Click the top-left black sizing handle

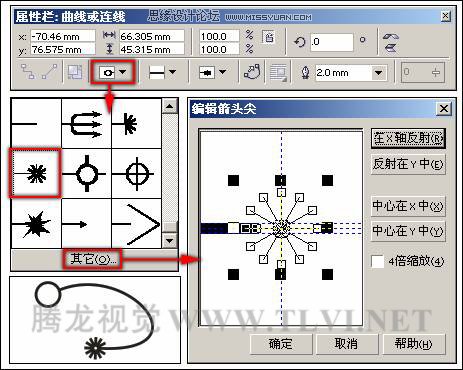[233, 180]
